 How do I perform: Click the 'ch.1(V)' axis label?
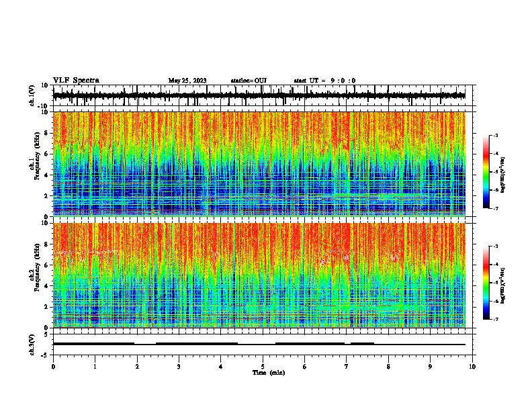pos(32,95)
